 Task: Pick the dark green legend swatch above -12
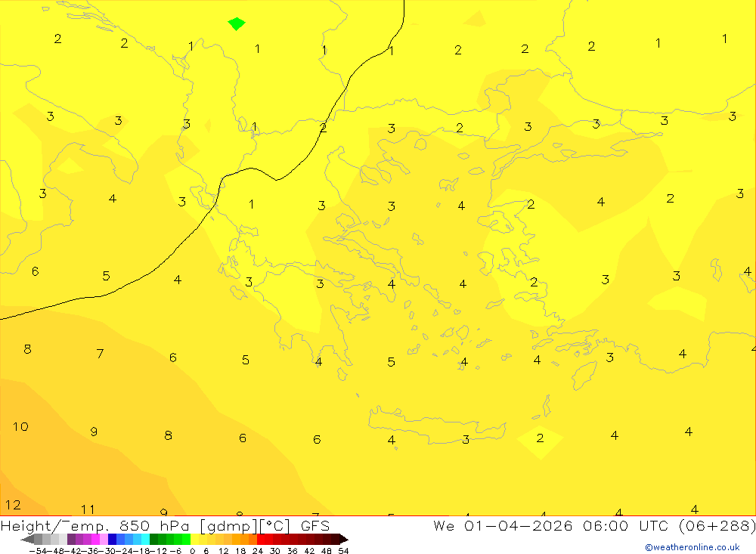[x=153, y=539]
